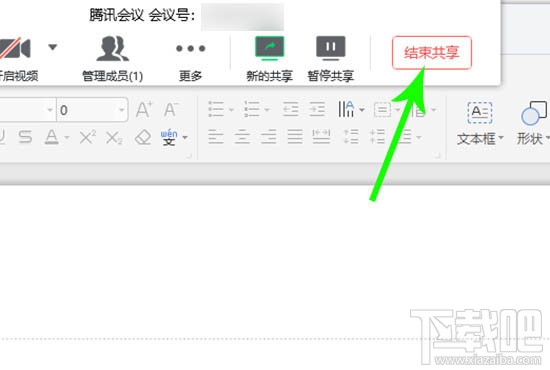Screen dimensions: 550x370
Task: Justify text alignment
Action: tap(295, 137)
